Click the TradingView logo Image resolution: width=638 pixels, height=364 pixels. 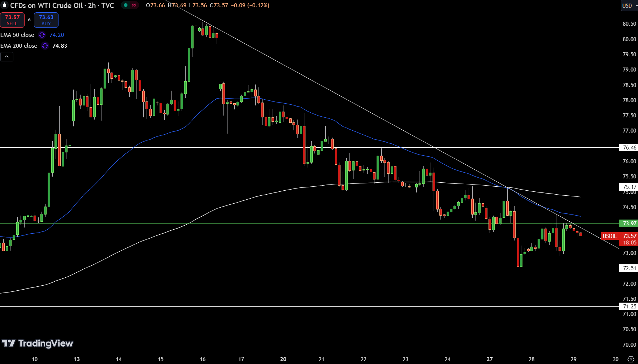point(38,343)
